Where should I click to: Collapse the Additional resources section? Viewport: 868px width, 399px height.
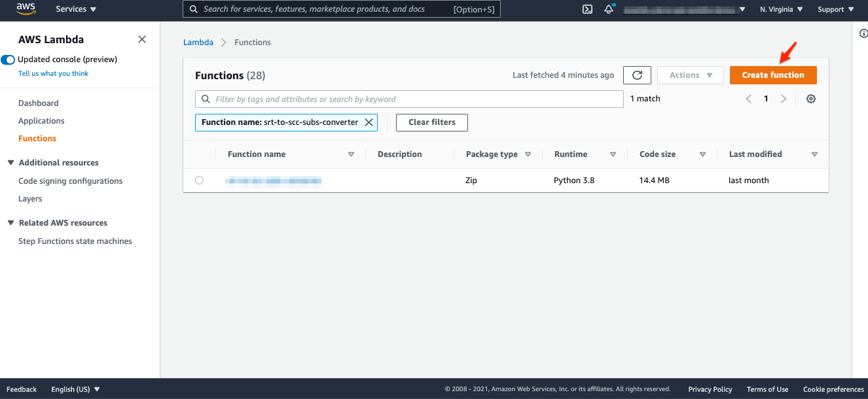(10, 162)
